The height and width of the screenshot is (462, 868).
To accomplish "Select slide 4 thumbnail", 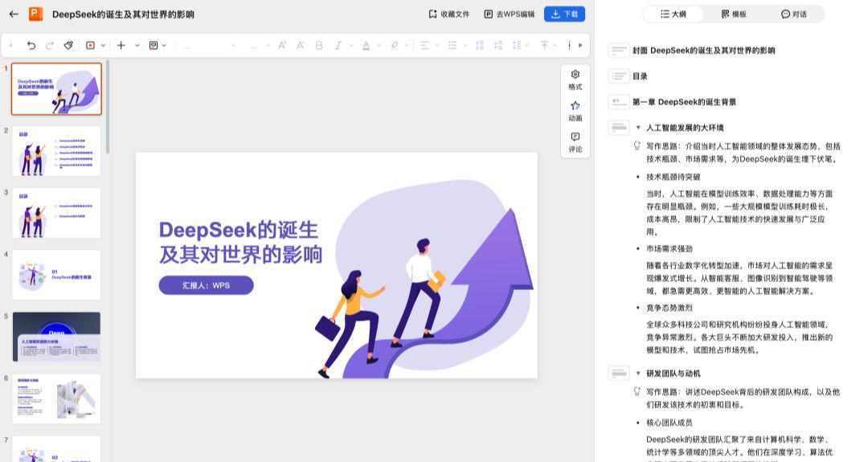I will pyautogui.click(x=56, y=275).
